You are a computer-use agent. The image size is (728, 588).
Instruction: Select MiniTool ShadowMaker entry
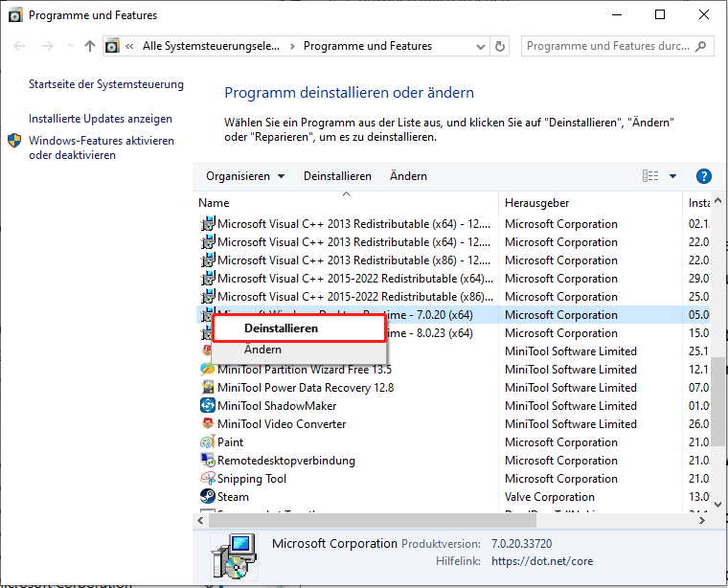click(277, 406)
